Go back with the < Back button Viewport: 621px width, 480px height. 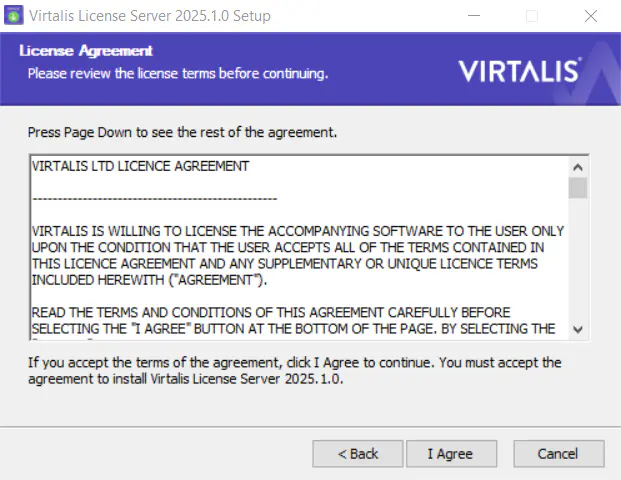[x=358, y=454]
